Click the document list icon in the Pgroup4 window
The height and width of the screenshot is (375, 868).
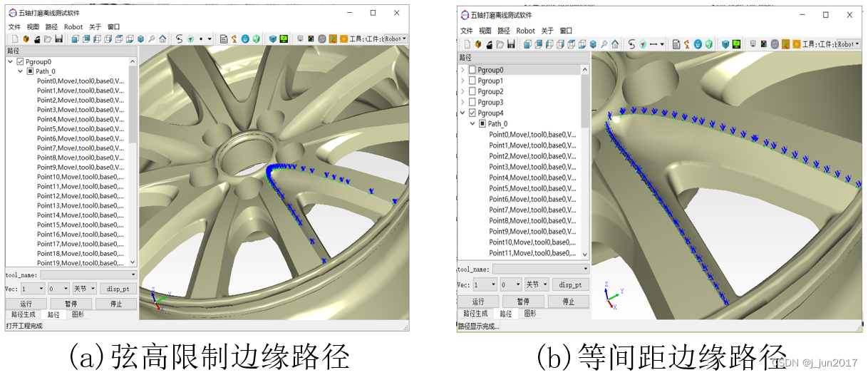point(675,44)
